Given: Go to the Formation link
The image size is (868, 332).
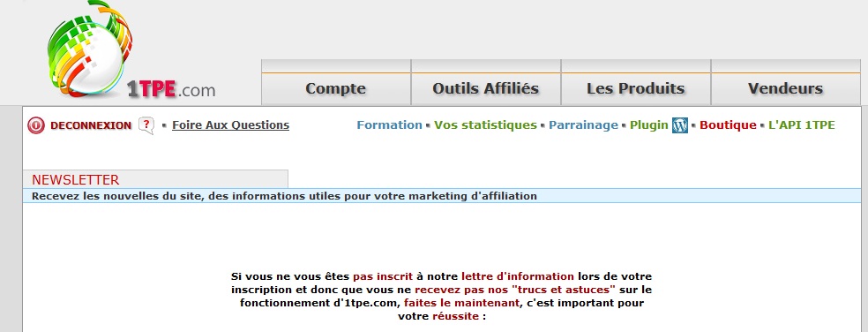Looking at the screenshot, I should (390, 125).
